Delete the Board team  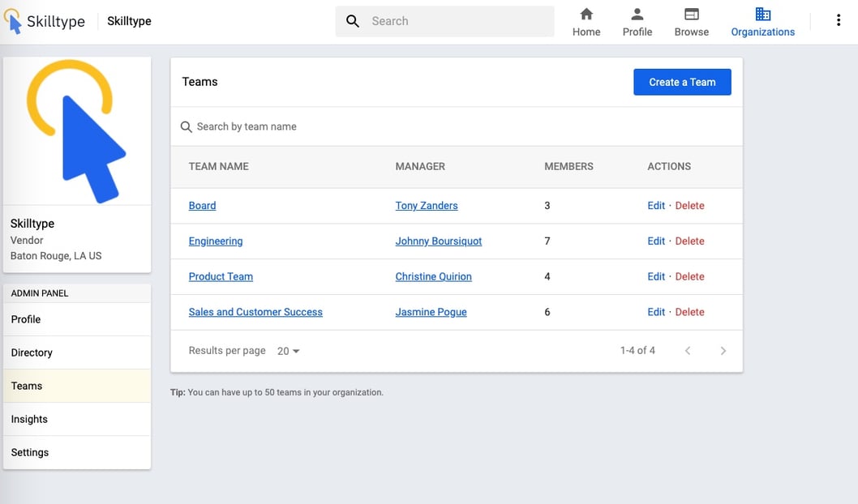coord(689,206)
